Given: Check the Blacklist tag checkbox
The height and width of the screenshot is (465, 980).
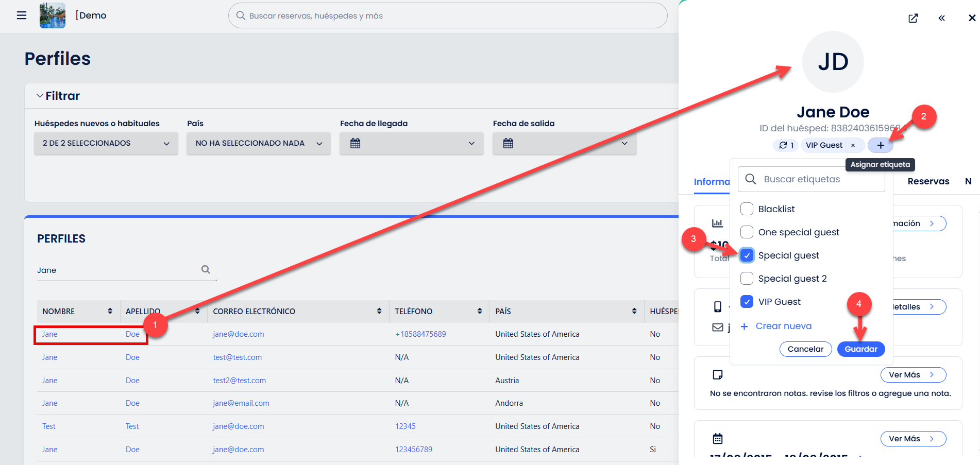Looking at the screenshot, I should click(747, 209).
